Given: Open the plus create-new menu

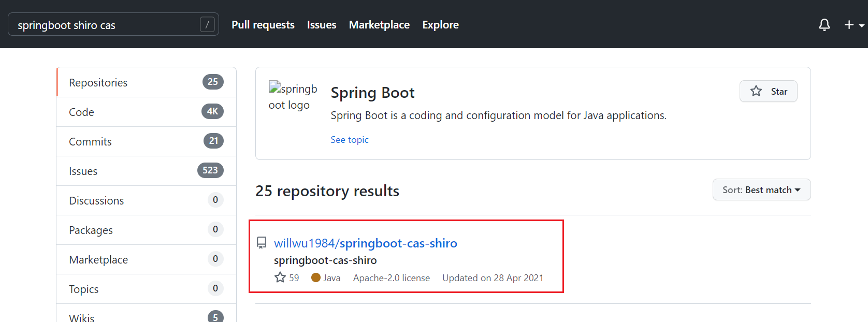Looking at the screenshot, I should [854, 25].
